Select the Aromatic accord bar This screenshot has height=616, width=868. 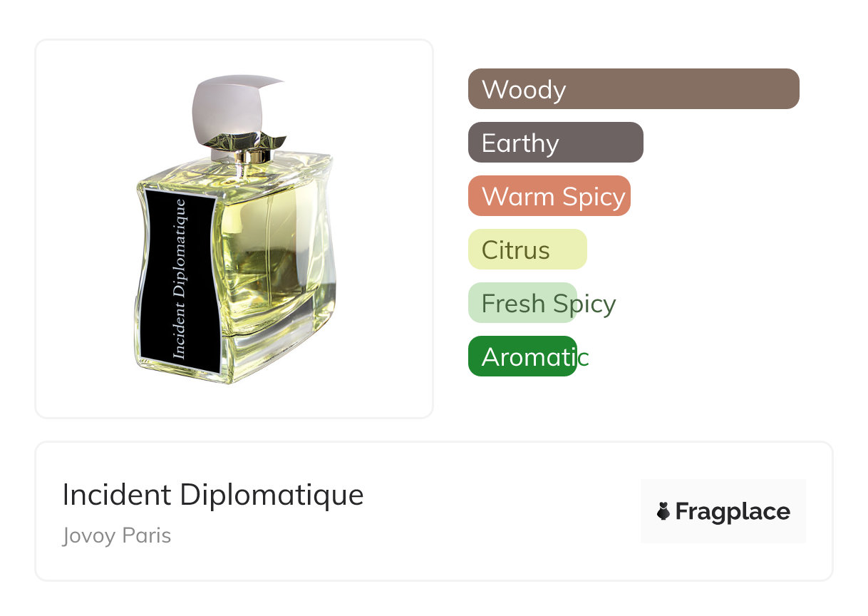point(522,356)
